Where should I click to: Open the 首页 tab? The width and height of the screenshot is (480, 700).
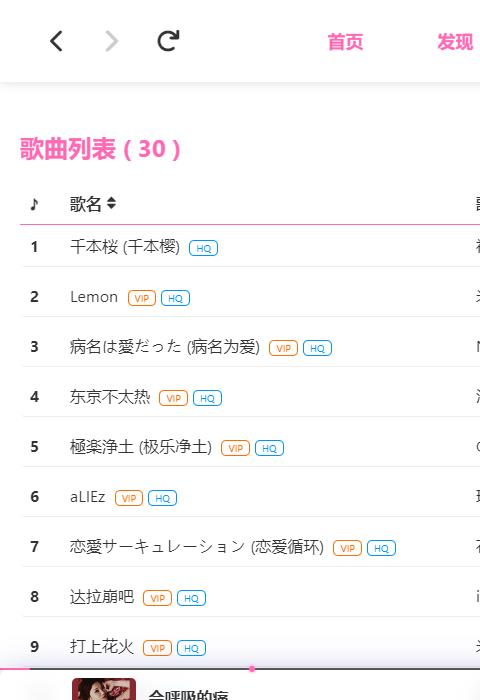[345, 42]
